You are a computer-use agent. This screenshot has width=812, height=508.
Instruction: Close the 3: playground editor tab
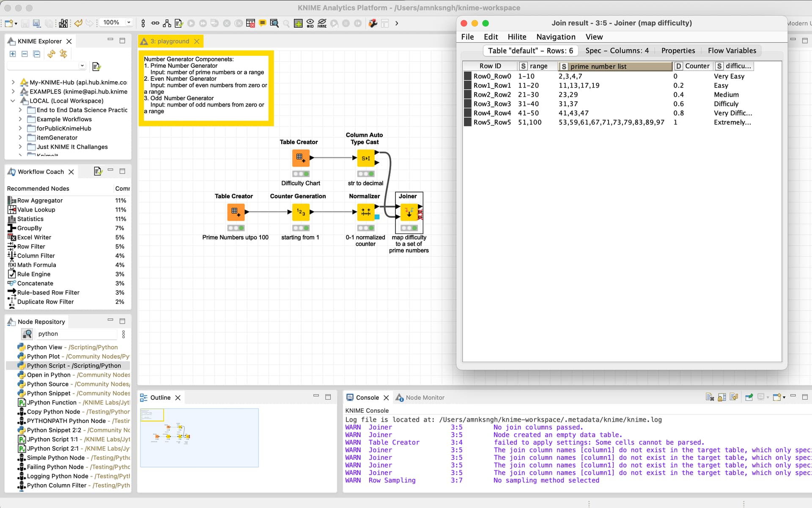tap(197, 41)
